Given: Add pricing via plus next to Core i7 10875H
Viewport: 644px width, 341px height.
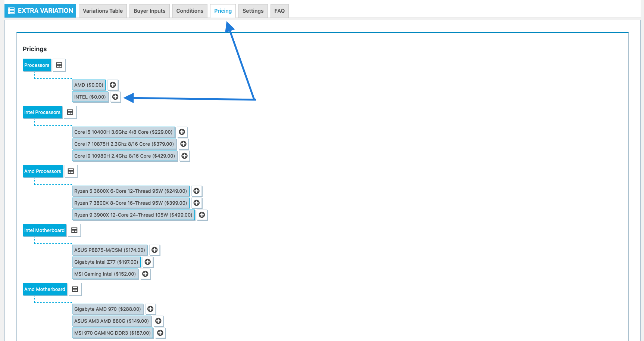Looking at the screenshot, I should [x=183, y=144].
